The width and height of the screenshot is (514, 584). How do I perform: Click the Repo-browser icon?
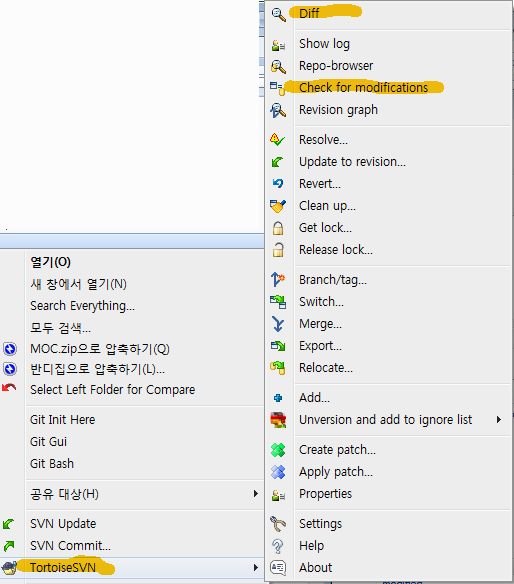click(x=278, y=67)
